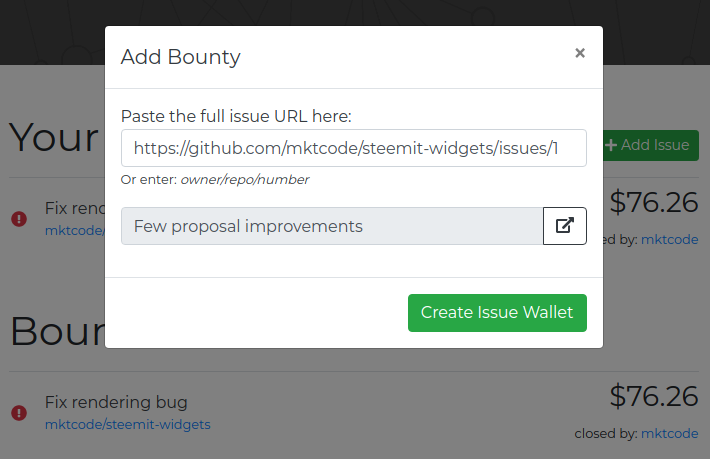Screen dimensions: 710x459
Task: Click red alert icon beside partial Fix issue
Action: 19,219
